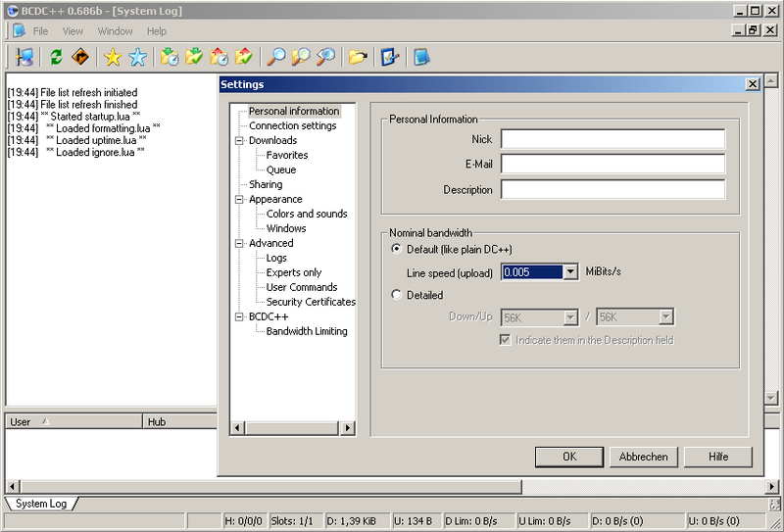Select Colors and sounds tree item
This screenshot has width=784, height=532.
(x=307, y=214)
